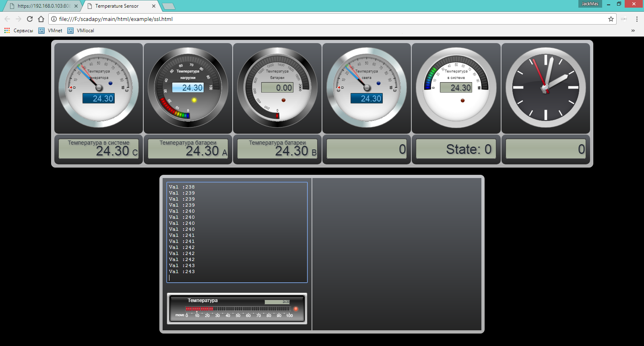Click the Температура в системе LCD display
This screenshot has height=346, width=644.
(99, 149)
